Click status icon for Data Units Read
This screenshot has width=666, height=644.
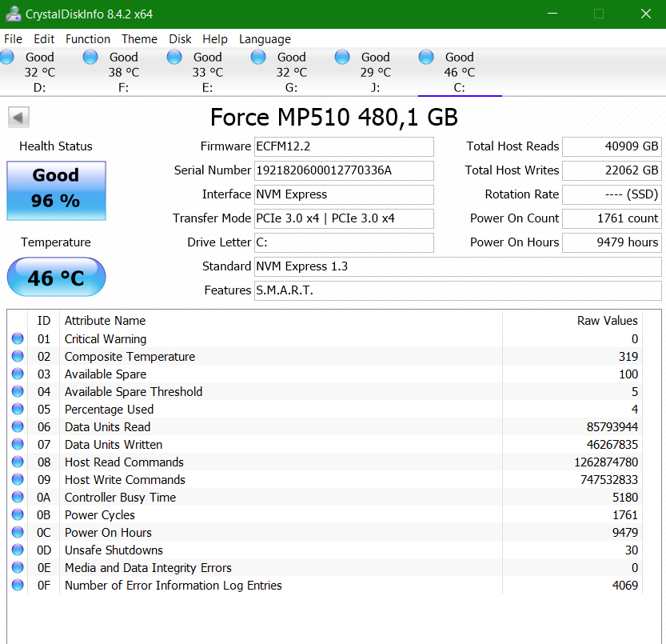click(18, 426)
